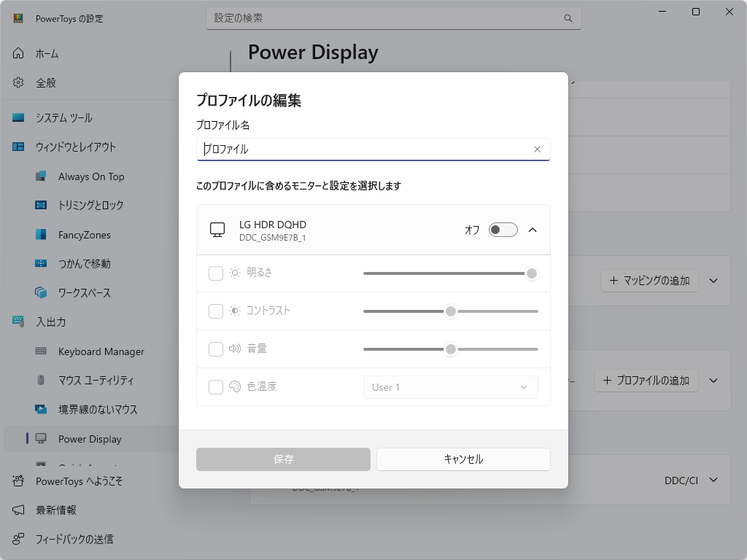Select 全般 in the navigation
747x560 pixels.
[46, 83]
